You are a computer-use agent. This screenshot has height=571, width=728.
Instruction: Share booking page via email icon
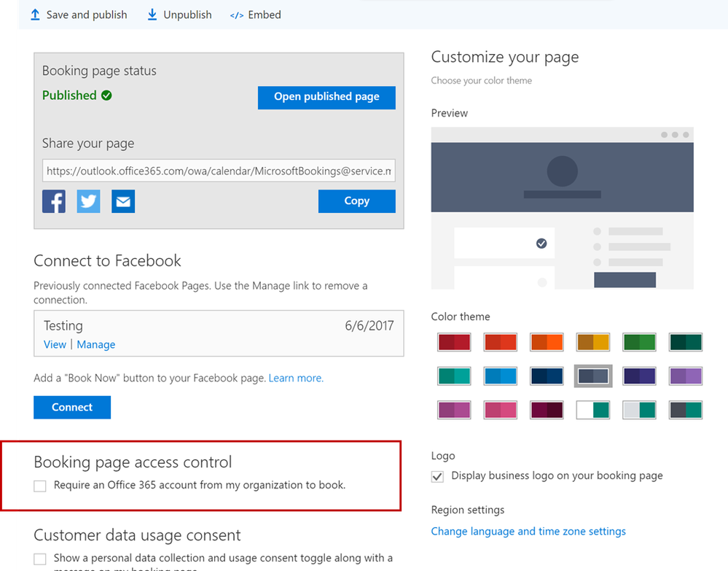tap(123, 201)
